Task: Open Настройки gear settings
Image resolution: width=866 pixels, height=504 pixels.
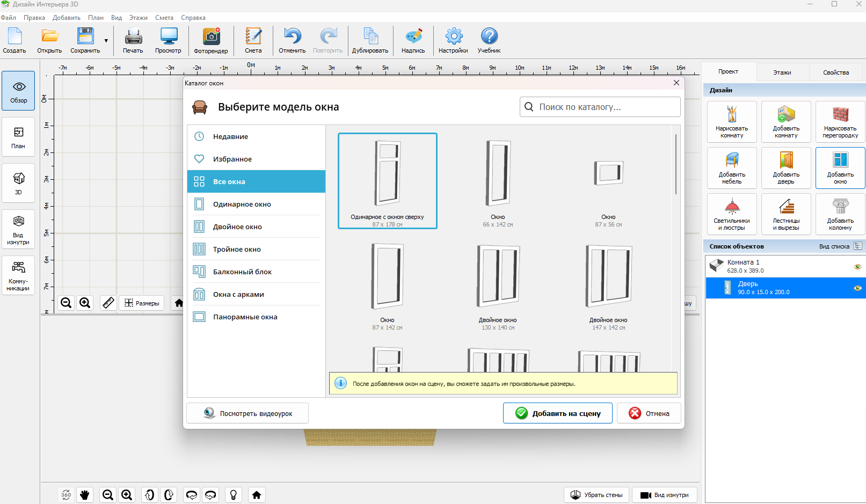Action: tap(453, 41)
